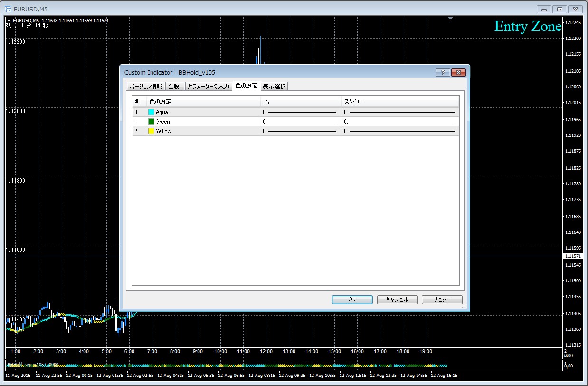
Task: Open line style selector for Yellow row
Action: (x=400, y=131)
